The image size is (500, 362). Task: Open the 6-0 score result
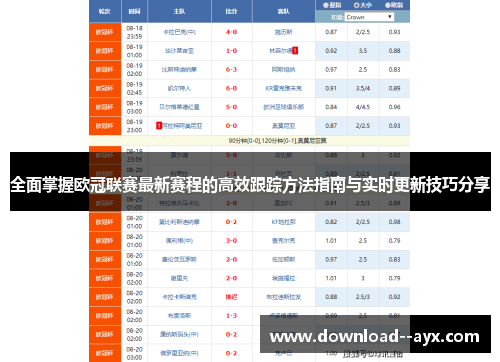pyautogui.click(x=231, y=88)
